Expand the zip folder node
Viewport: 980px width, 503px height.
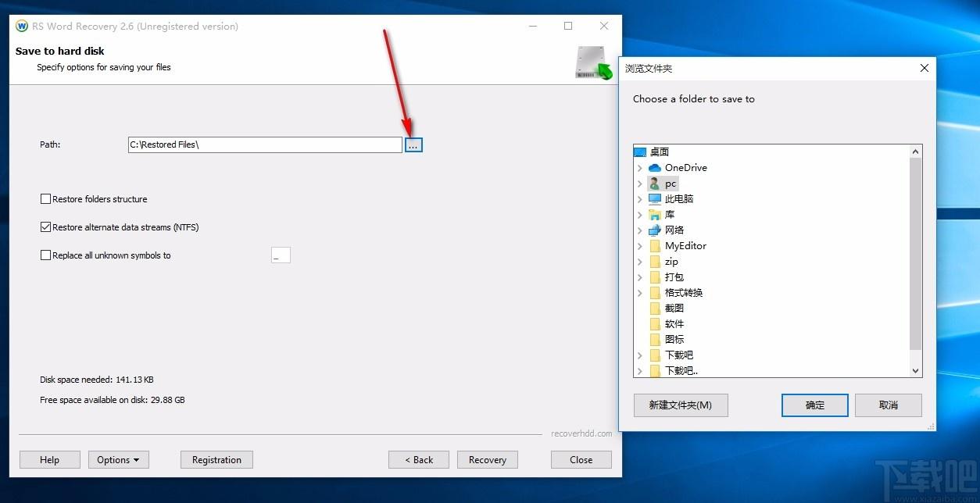click(640, 262)
